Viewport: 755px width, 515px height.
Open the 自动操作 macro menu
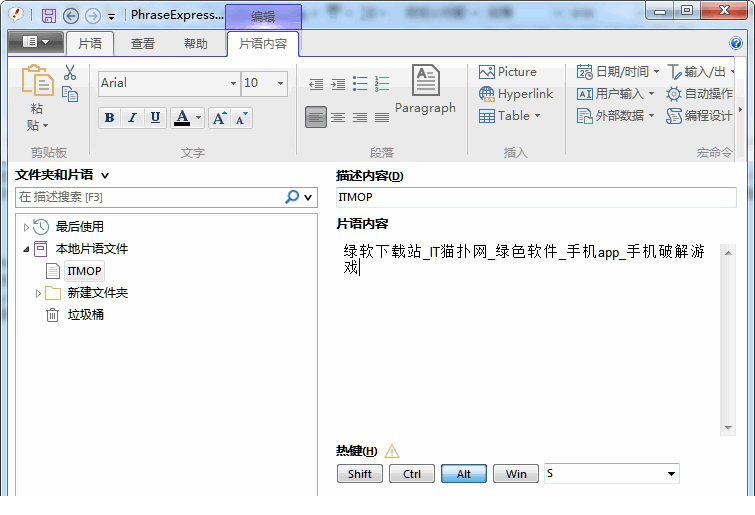point(700,94)
